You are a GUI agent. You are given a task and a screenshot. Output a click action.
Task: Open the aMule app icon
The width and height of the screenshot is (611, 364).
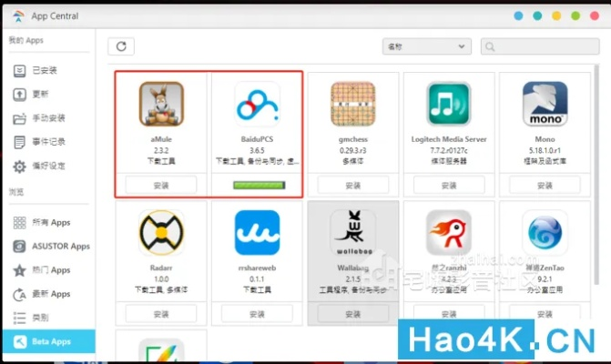(161, 104)
